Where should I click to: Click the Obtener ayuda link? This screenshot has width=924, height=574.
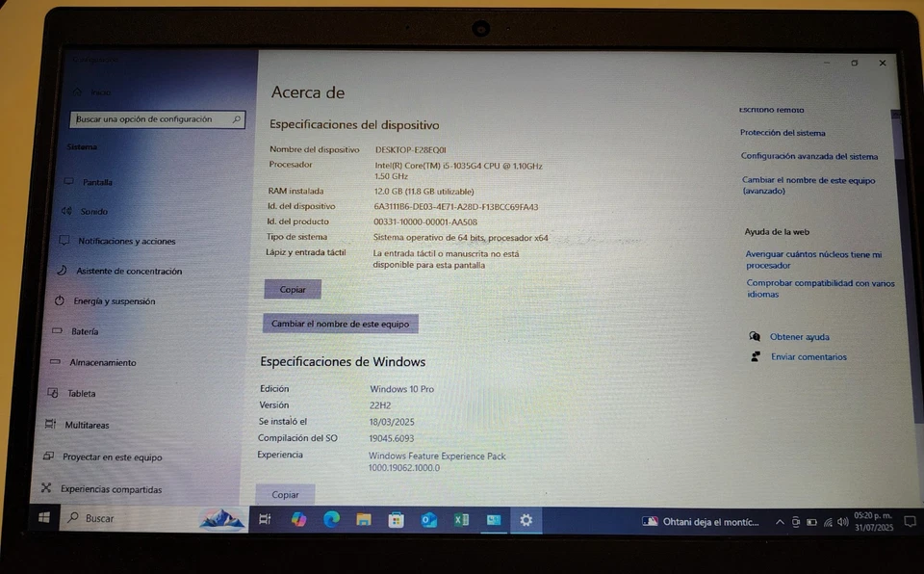[x=799, y=337]
